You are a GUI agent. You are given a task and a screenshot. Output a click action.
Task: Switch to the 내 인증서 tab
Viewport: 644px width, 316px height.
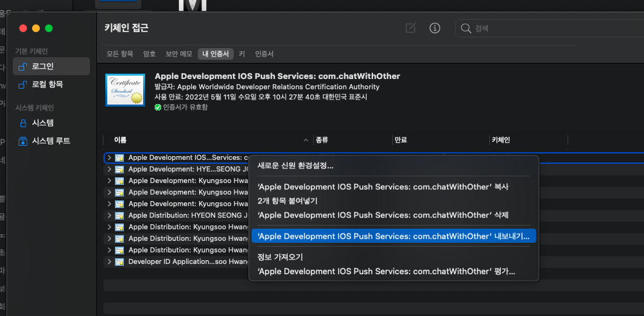216,54
